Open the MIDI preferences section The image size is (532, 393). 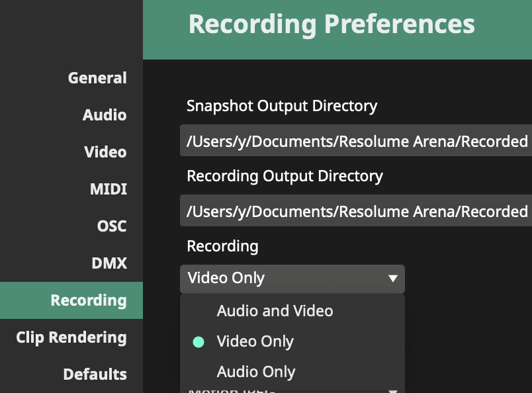pyautogui.click(x=108, y=189)
